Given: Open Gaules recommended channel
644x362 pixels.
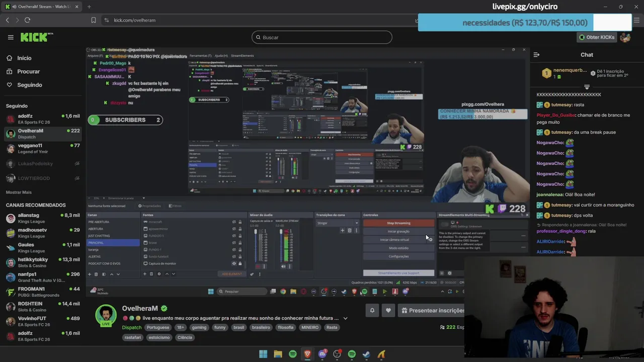Looking at the screenshot, I should (43, 247).
